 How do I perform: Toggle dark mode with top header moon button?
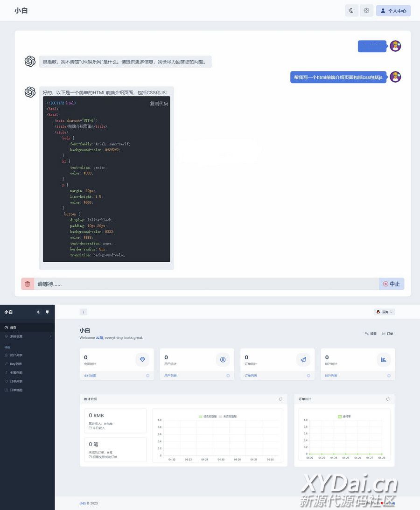click(351, 11)
